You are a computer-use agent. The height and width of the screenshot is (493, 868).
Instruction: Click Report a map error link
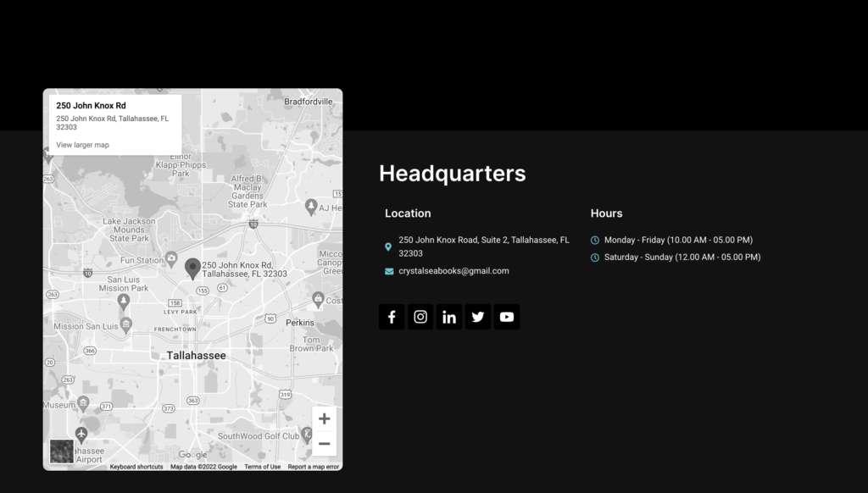pyautogui.click(x=314, y=467)
